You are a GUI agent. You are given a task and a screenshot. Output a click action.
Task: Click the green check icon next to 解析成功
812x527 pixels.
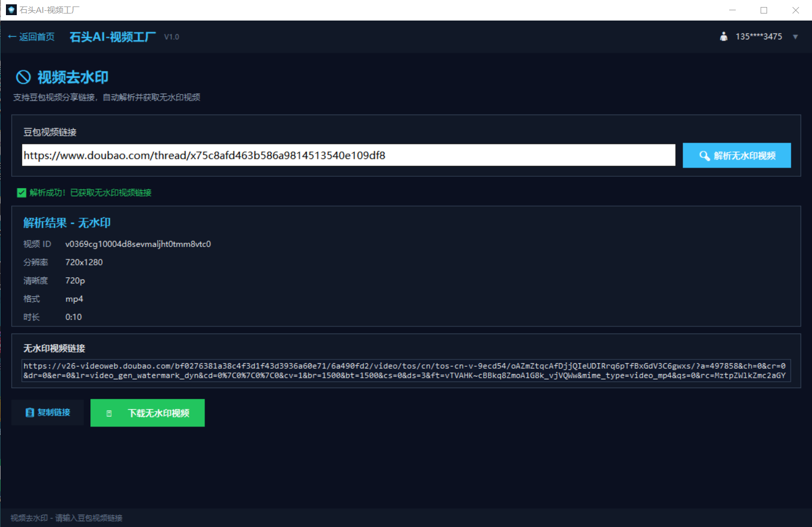[22, 193]
